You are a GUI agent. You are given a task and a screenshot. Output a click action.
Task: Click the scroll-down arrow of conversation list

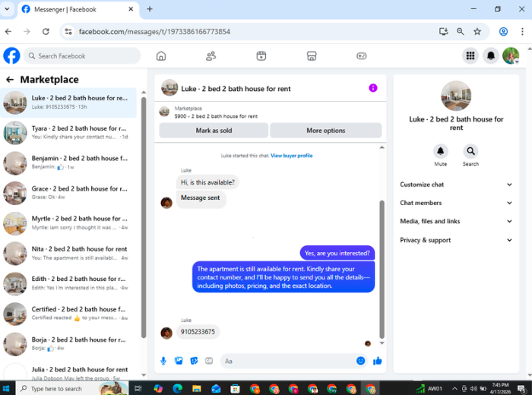coord(144,375)
